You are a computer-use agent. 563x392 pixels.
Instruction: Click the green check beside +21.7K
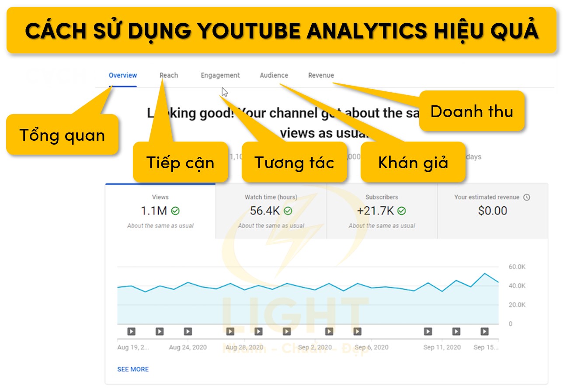401,211
